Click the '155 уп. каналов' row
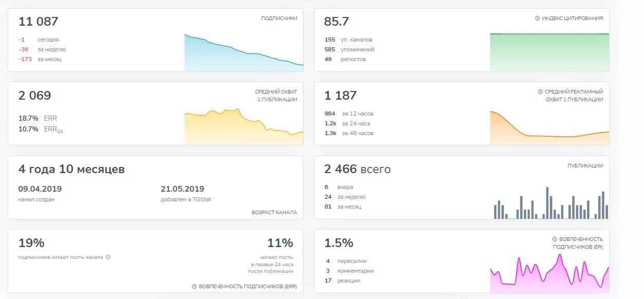Screen dimensions: 644x299 348,40
